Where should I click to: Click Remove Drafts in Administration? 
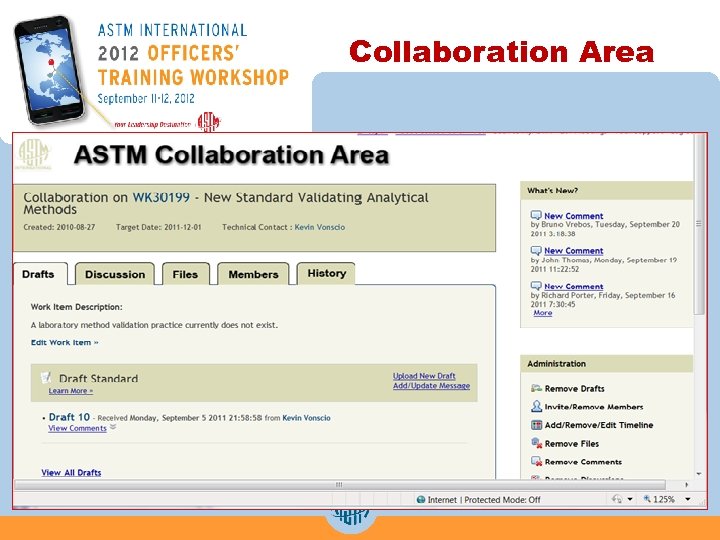point(574,388)
